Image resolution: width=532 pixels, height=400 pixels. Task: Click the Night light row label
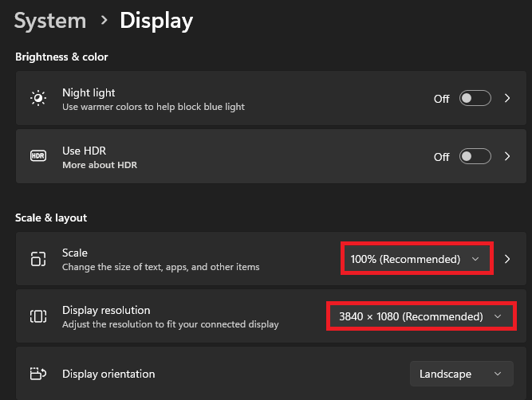[x=89, y=92]
